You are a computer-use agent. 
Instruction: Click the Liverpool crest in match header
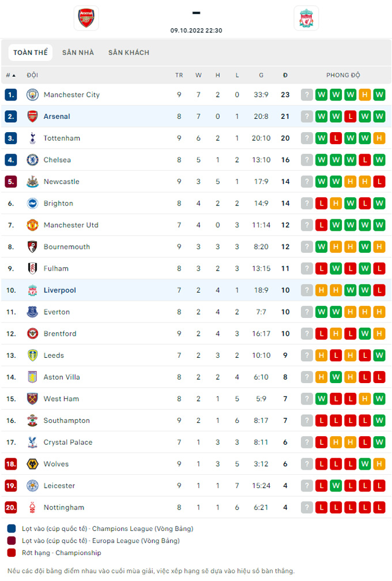pos(306,18)
